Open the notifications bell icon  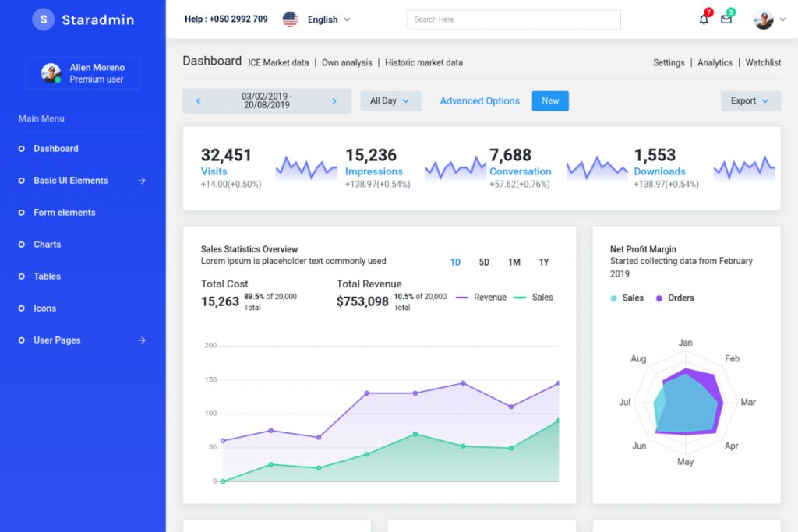pyautogui.click(x=704, y=19)
